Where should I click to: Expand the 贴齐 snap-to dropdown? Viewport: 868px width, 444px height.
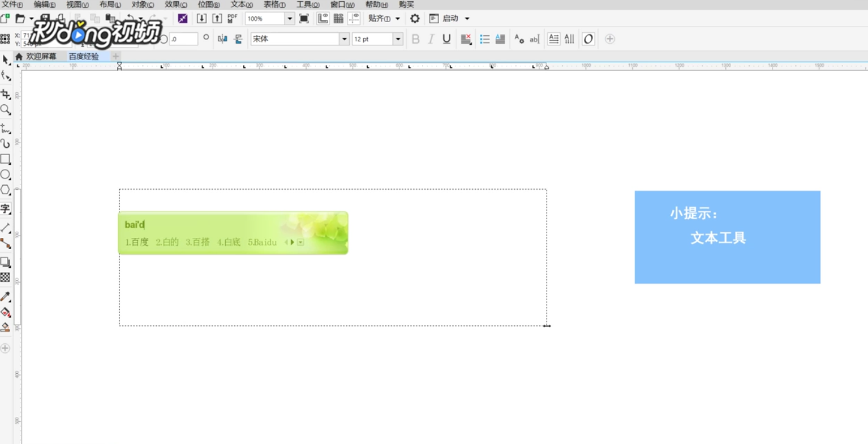[x=397, y=19]
